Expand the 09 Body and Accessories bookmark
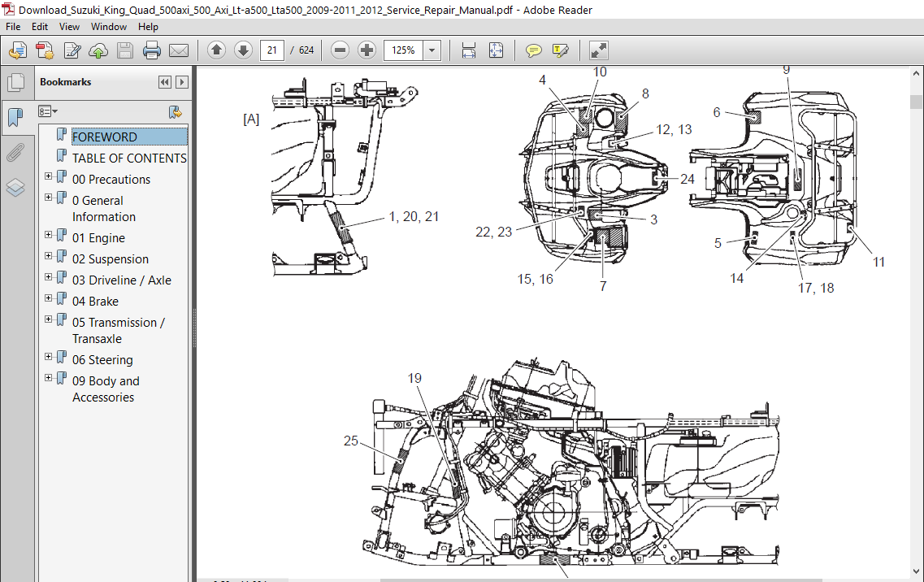Screen dimensions: 924x582 [x=49, y=377]
